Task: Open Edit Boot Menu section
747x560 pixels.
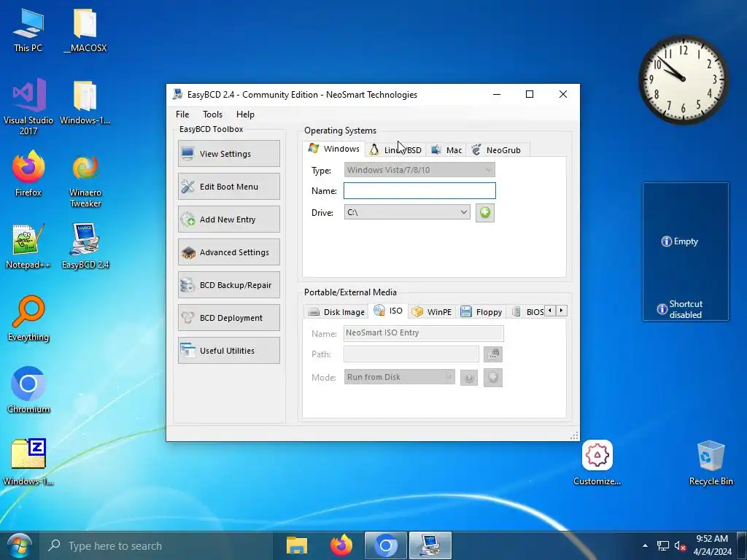Action: (228, 186)
